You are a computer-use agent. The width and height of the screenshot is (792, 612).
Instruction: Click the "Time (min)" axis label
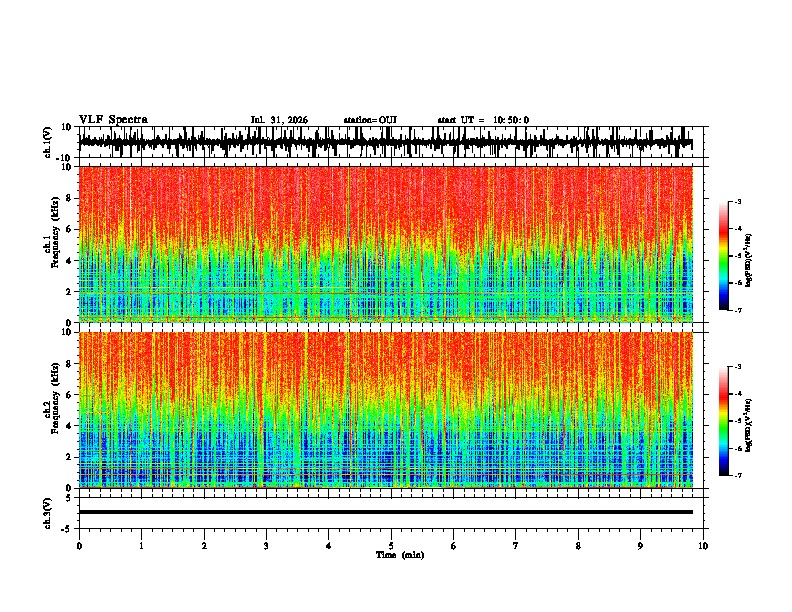400,555
